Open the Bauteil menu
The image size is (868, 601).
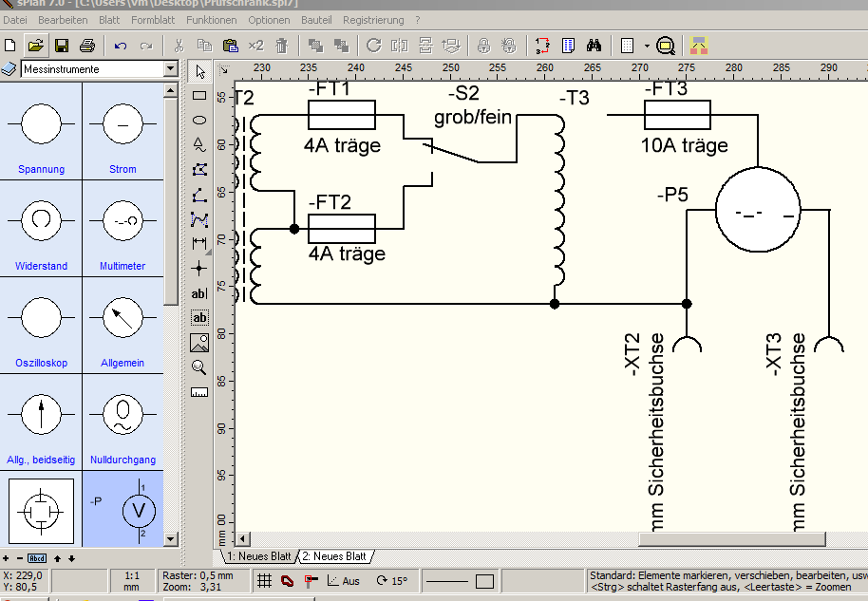pos(316,20)
